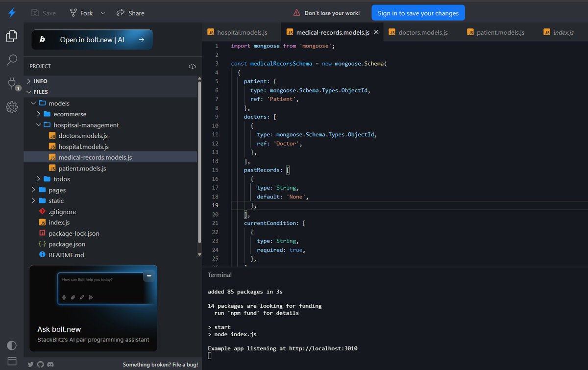Expand the INFO section
588x370 pixels.
pyautogui.click(x=111, y=81)
